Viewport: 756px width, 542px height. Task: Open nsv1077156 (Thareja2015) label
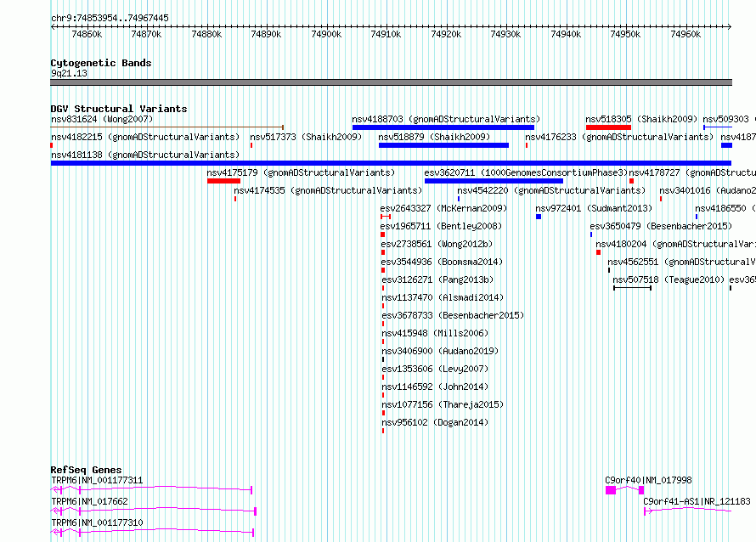[x=443, y=404]
